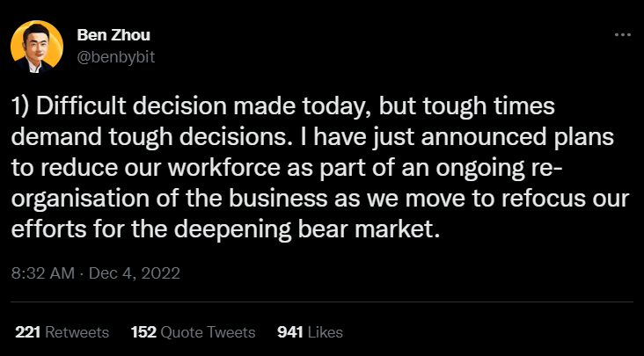Open the three-dot more options menu
This screenshot has height=356, width=644.
pos(622,34)
